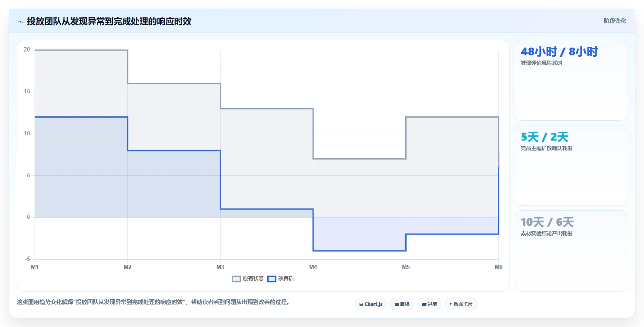Click the M5 x-axis label

[x=406, y=267]
